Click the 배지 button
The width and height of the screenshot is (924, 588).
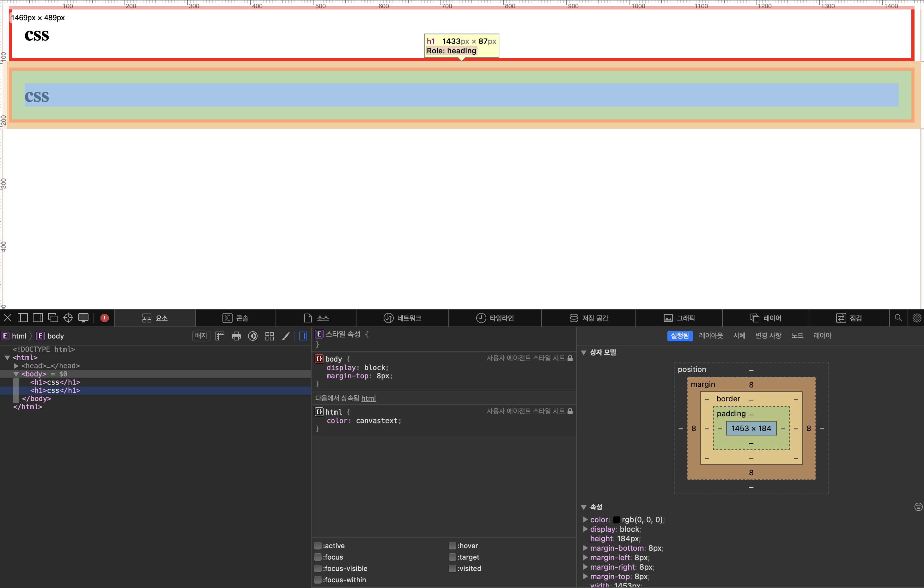click(x=201, y=336)
